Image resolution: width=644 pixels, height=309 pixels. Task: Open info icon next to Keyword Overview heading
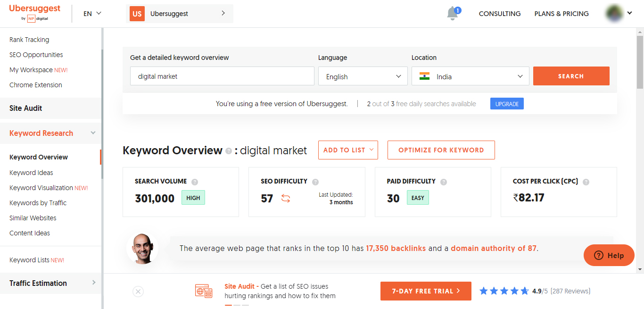(229, 151)
